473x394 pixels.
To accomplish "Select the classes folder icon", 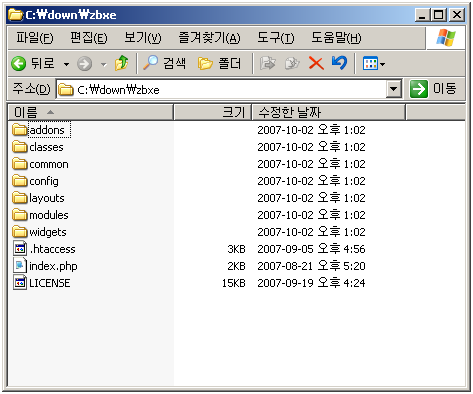I will (x=20, y=146).
